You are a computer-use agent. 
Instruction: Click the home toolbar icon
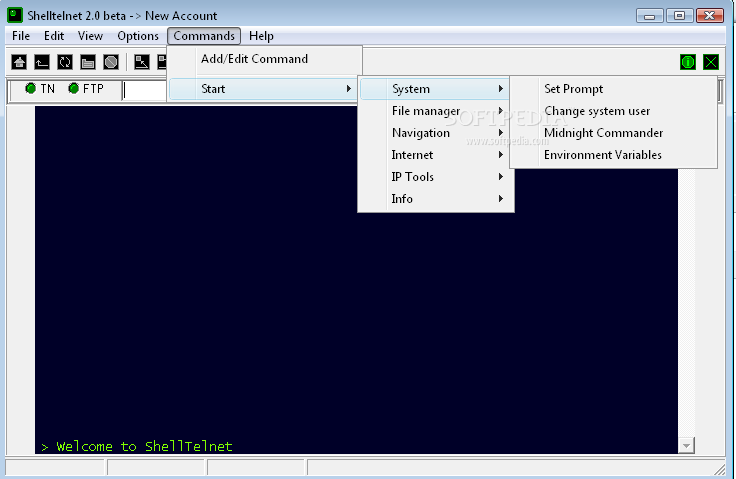(x=19, y=62)
